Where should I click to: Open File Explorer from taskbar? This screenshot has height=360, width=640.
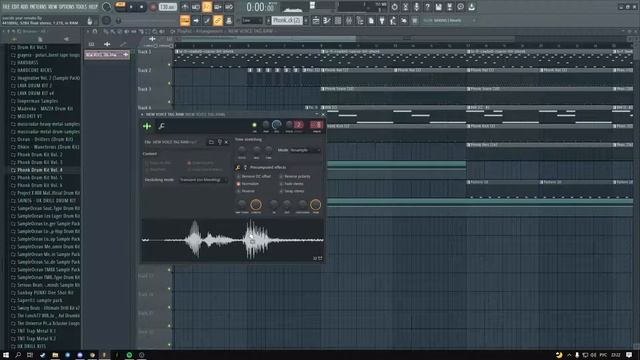[x=55, y=355]
